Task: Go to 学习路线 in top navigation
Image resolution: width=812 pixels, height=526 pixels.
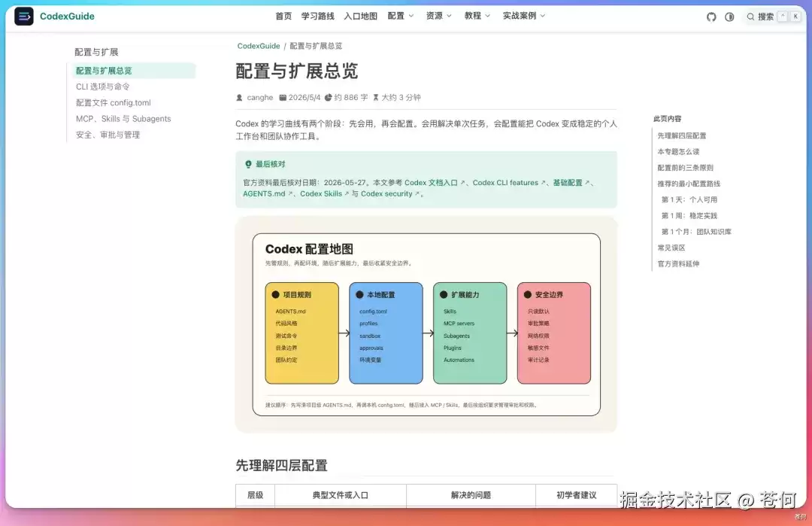Action: click(317, 16)
